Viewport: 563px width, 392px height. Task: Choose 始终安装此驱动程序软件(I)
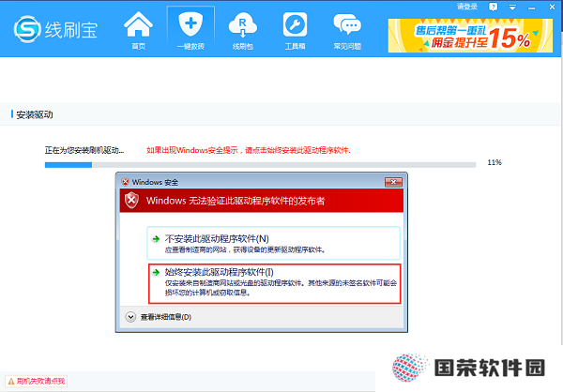pyautogui.click(x=274, y=283)
